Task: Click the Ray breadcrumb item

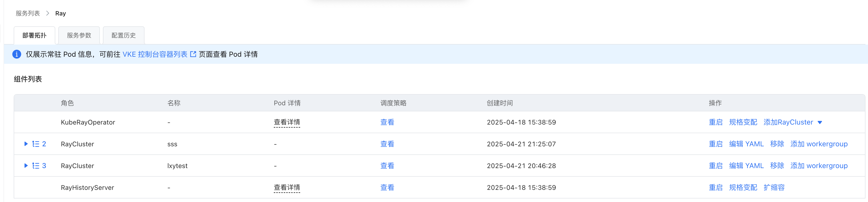Action: [61, 13]
